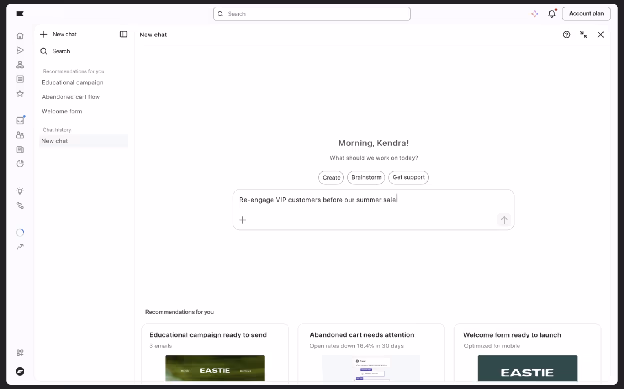This screenshot has width=624, height=389.
Task: Click the 'New chat' panel title
Action: click(x=153, y=35)
